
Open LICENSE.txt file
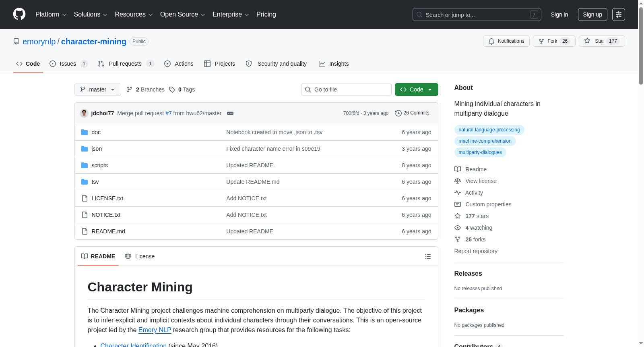(107, 198)
